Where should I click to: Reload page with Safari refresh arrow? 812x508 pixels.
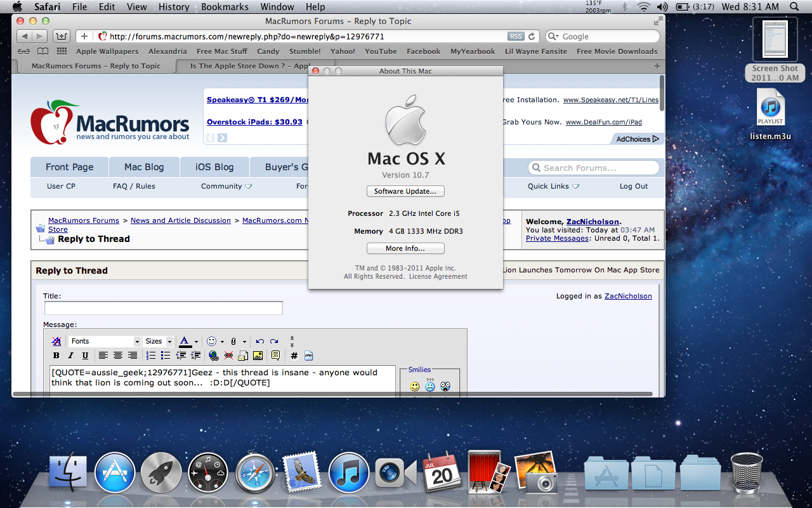pyautogui.click(x=532, y=36)
